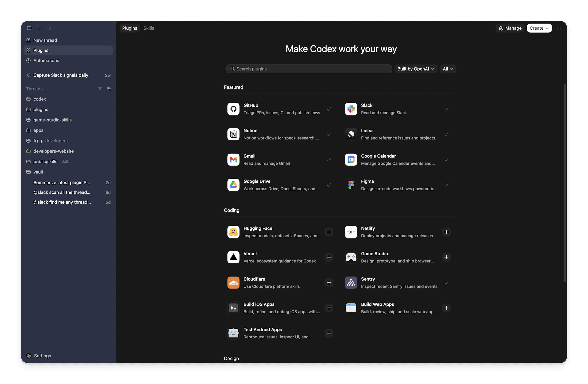This screenshot has height=384, width=588.
Task: Open the All filter dropdown
Action: click(x=448, y=69)
